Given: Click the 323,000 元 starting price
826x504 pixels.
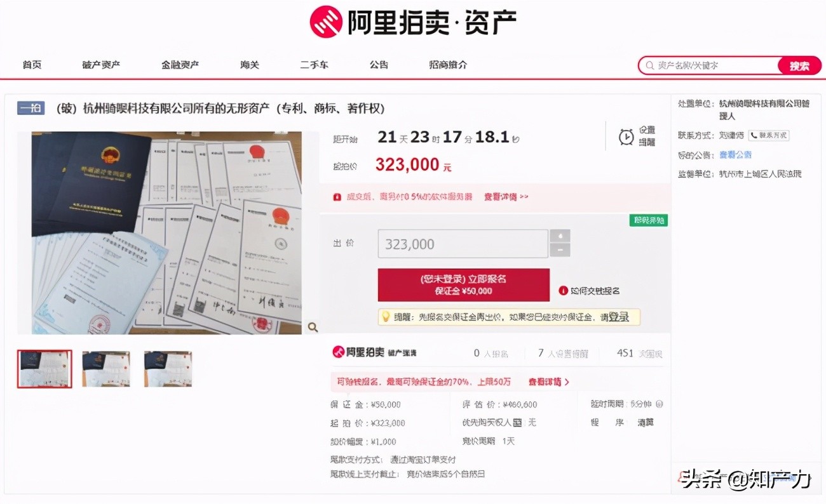Looking at the screenshot, I should pyautogui.click(x=413, y=165).
